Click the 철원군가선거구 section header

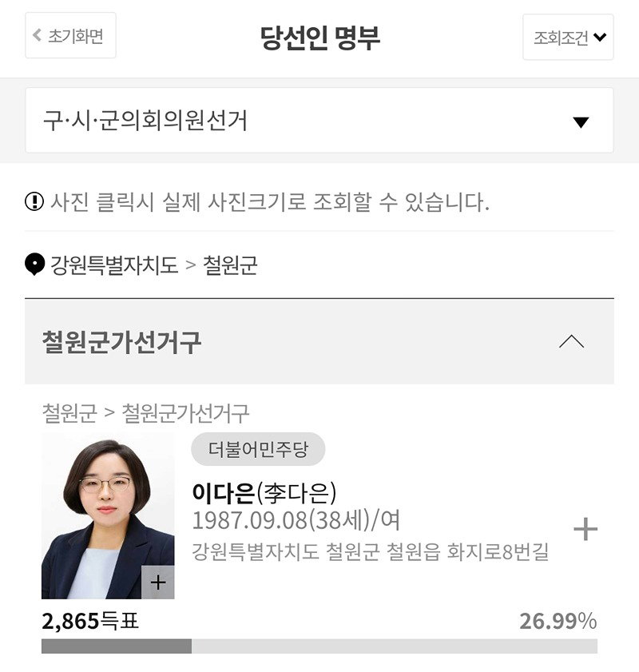coord(319,341)
